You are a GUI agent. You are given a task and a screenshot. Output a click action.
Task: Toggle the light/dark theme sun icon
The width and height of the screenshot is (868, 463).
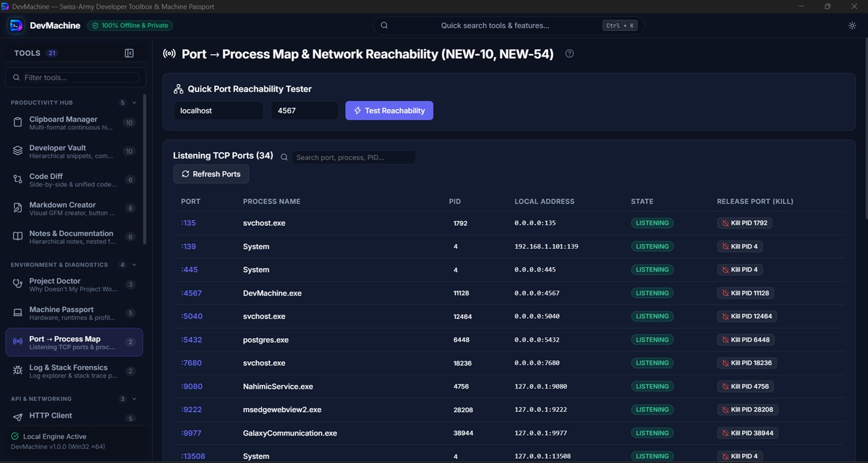pos(852,25)
